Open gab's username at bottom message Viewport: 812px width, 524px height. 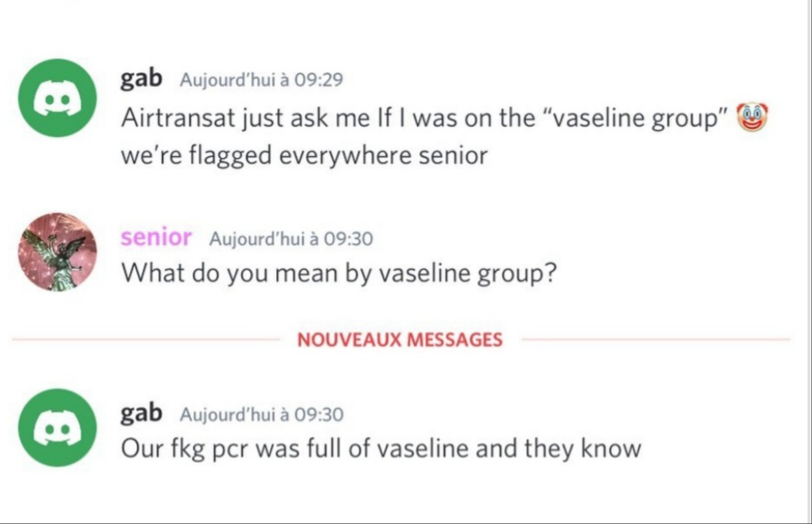(x=141, y=414)
